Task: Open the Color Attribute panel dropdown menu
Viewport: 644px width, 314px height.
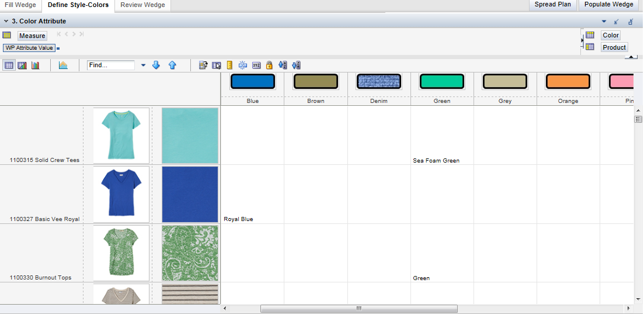Action: [x=604, y=22]
